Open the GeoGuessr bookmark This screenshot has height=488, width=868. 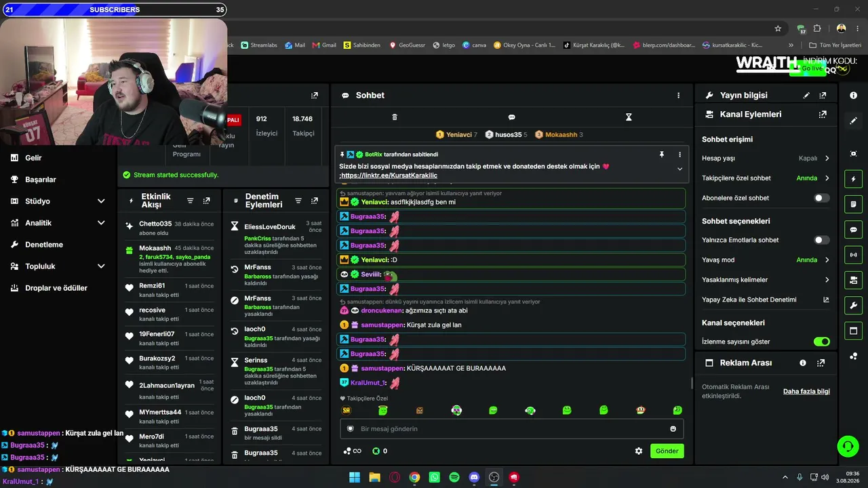407,45
